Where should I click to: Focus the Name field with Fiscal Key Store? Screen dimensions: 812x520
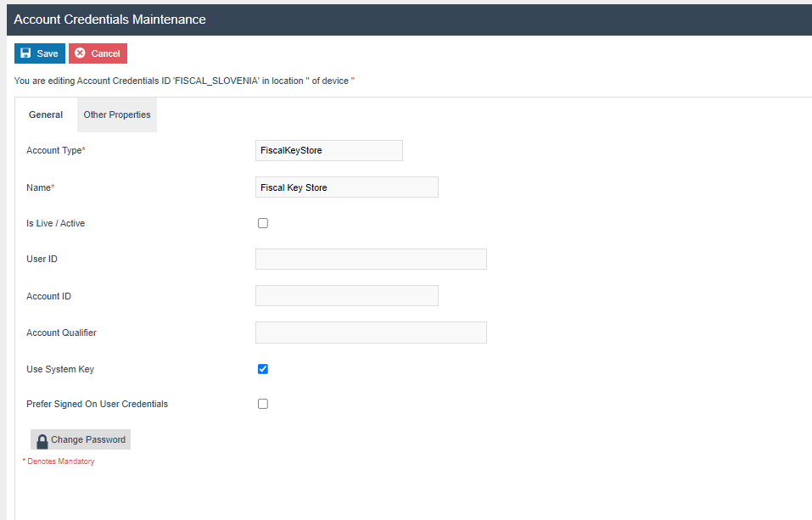click(346, 187)
